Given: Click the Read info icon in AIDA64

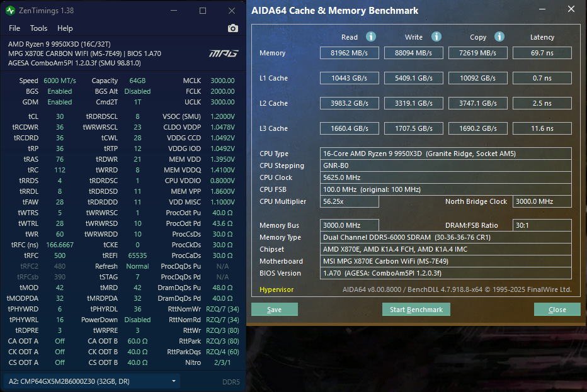Looking at the screenshot, I should click(370, 36).
